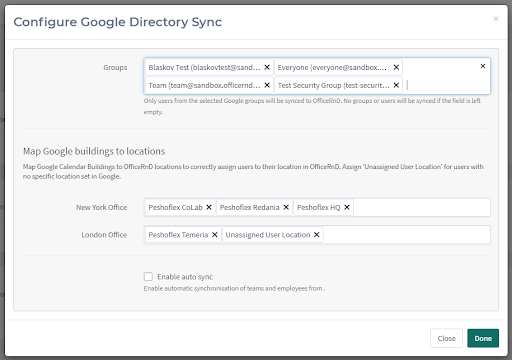Remove the Test Security Group tag

click(396, 85)
